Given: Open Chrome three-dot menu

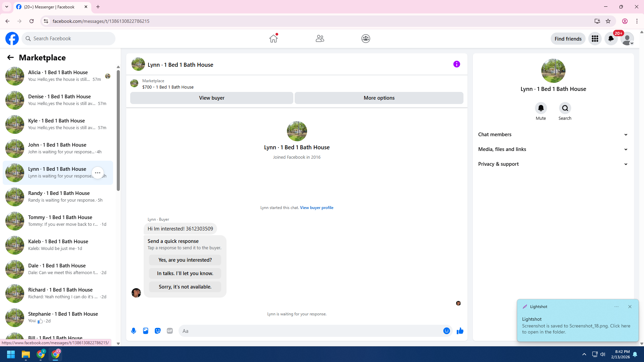Looking at the screenshot, I should coord(637,21).
